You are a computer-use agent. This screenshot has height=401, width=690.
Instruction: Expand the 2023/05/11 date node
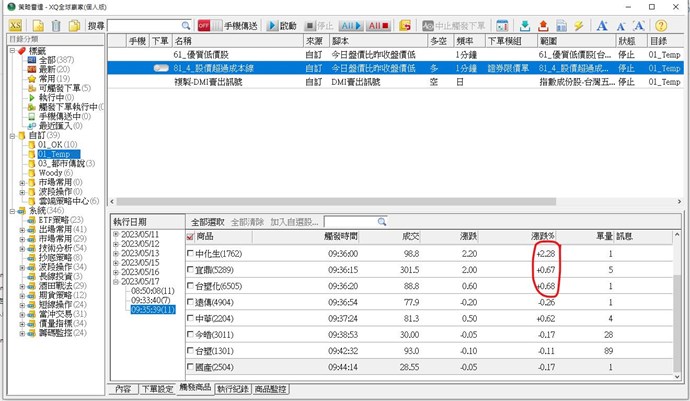pos(116,234)
